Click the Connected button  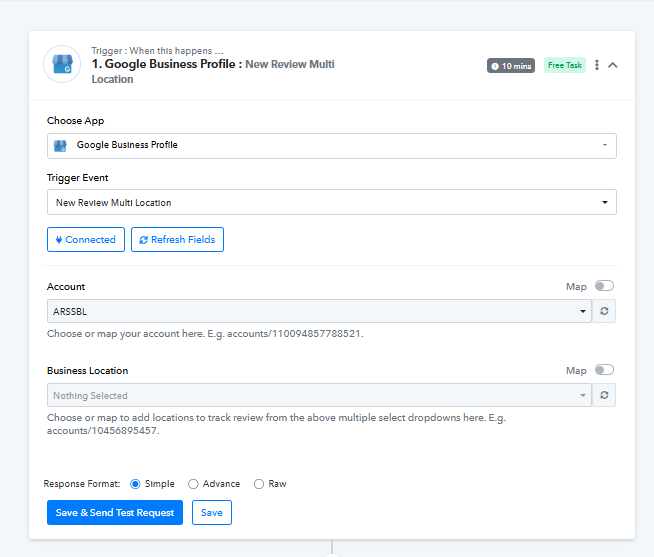[x=86, y=239]
